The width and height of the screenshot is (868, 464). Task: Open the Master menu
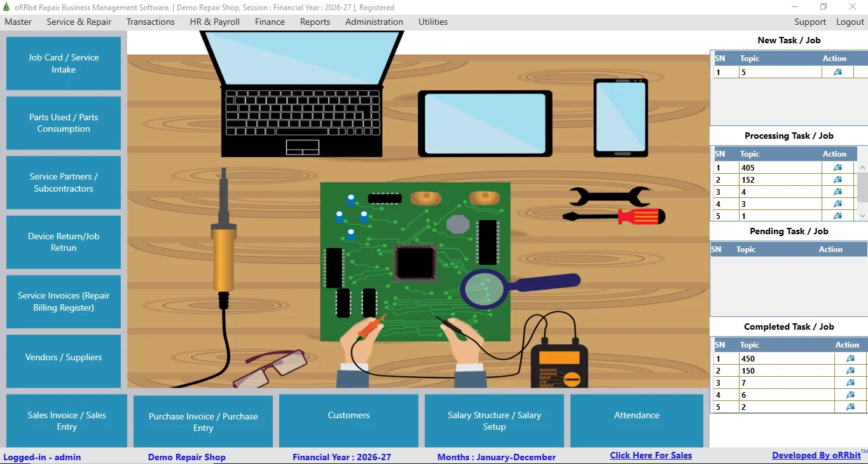(18, 22)
